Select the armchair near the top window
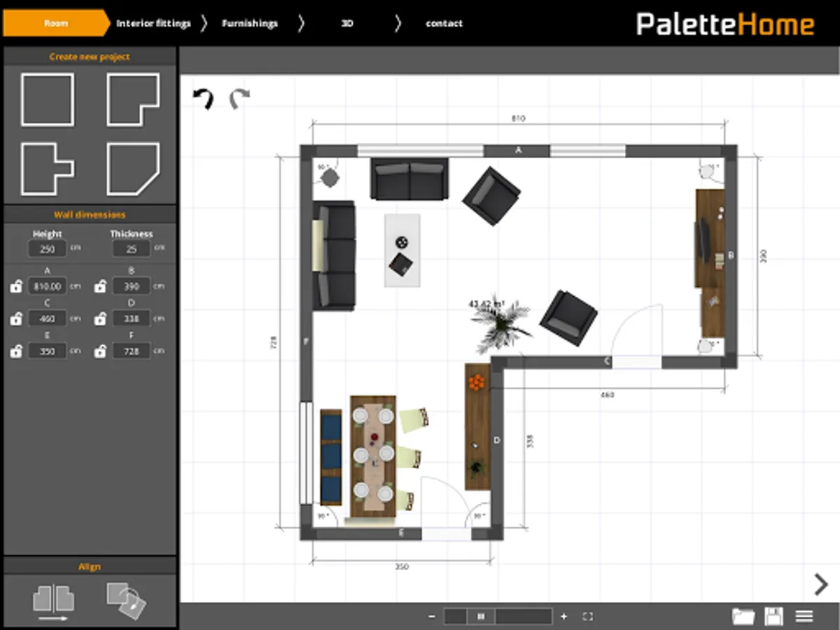This screenshot has width=840, height=630. [x=491, y=195]
